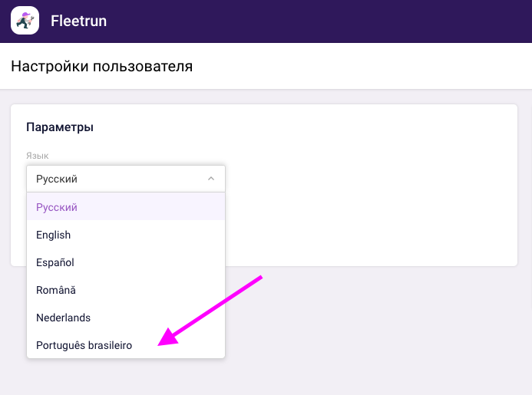Click blank area inside the Параметры card

click(x=368, y=199)
